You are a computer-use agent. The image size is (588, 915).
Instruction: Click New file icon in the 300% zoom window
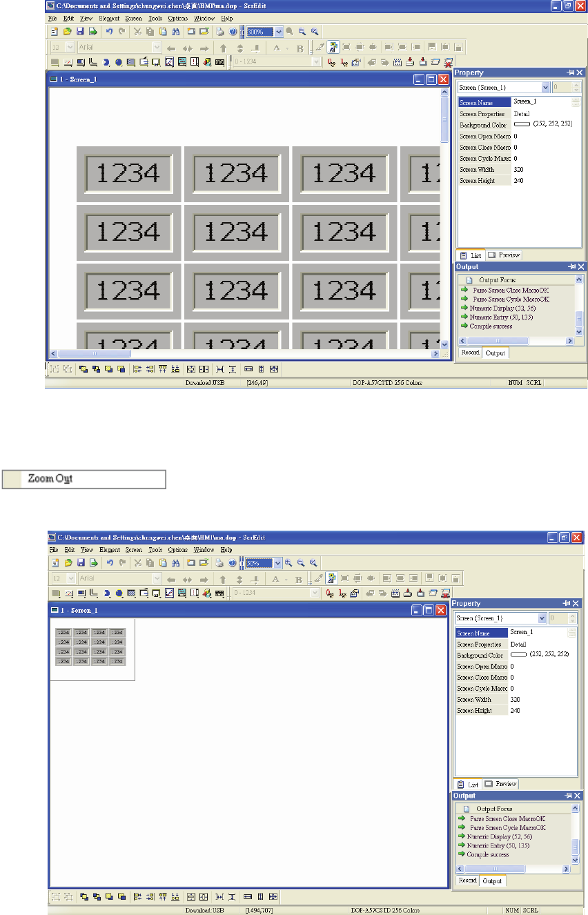55,32
